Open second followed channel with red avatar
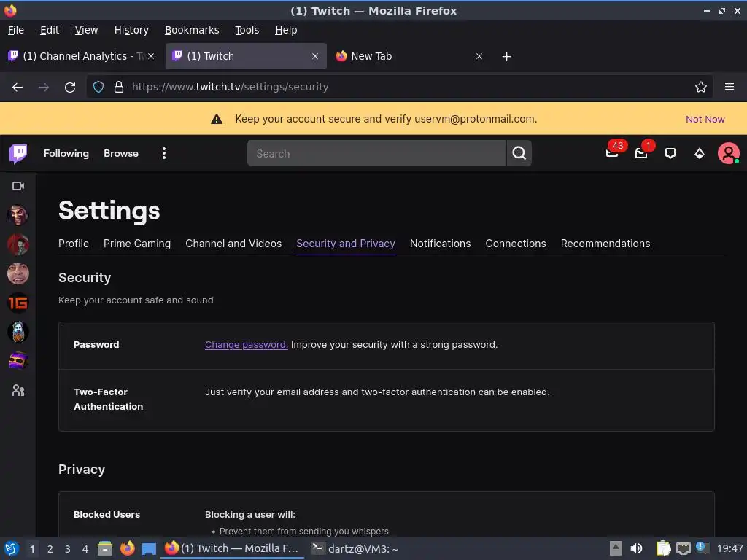The height and width of the screenshot is (560, 747). click(18, 244)
